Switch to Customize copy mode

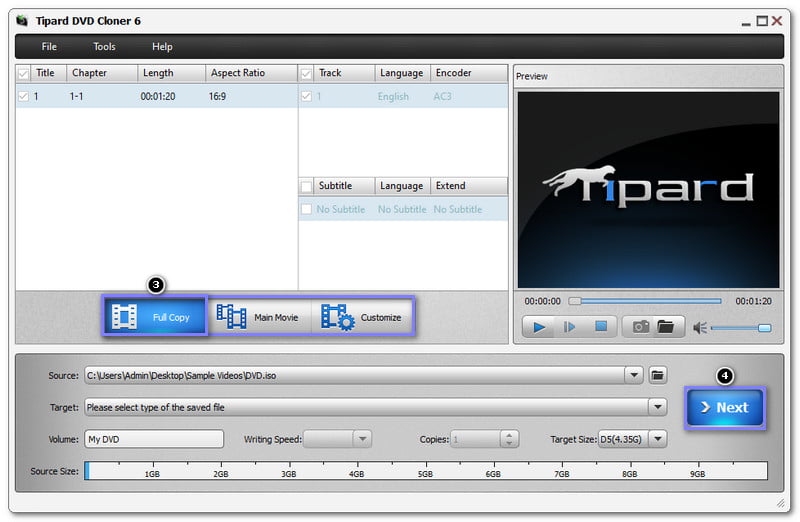(x=362, y=317)
